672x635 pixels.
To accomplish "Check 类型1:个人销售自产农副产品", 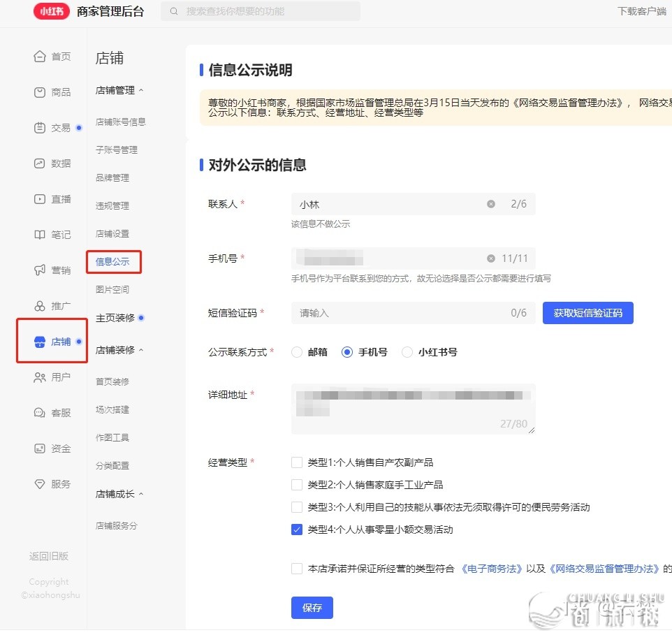I will pos(296,462).
